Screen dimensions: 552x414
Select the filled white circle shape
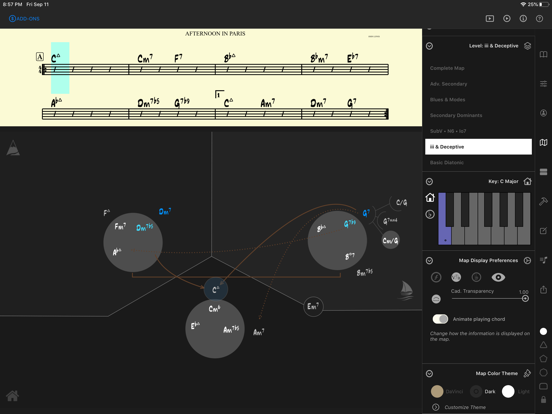(x=544, y=332)
